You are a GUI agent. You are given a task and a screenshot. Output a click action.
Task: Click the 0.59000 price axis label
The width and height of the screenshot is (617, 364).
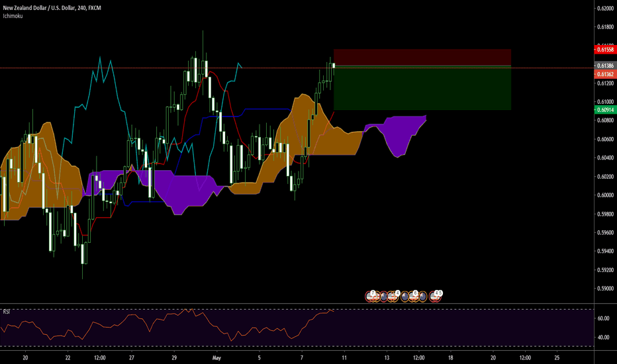[605, 289]
